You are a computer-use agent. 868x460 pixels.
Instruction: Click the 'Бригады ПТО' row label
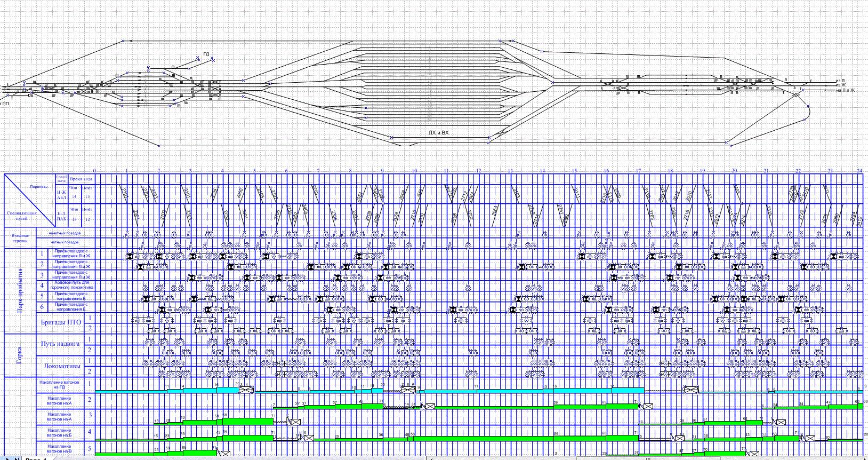tap(61, 322)
